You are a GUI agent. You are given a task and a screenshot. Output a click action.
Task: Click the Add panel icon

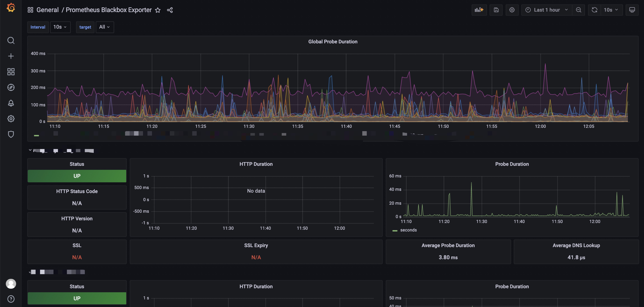[x=479, y=10]
